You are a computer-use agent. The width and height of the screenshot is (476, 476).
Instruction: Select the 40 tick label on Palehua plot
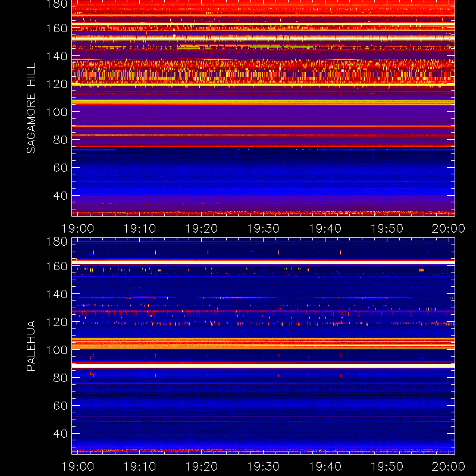61,434
